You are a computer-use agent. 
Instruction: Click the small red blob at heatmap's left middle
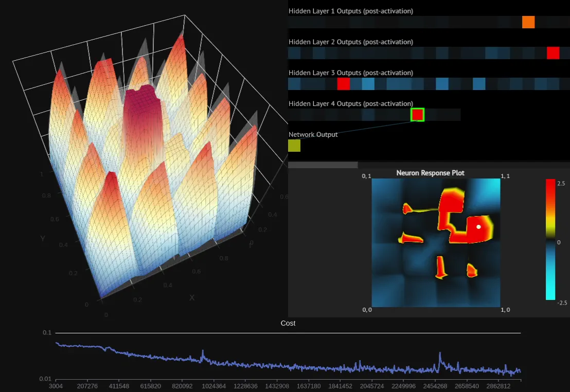[411, 238]
